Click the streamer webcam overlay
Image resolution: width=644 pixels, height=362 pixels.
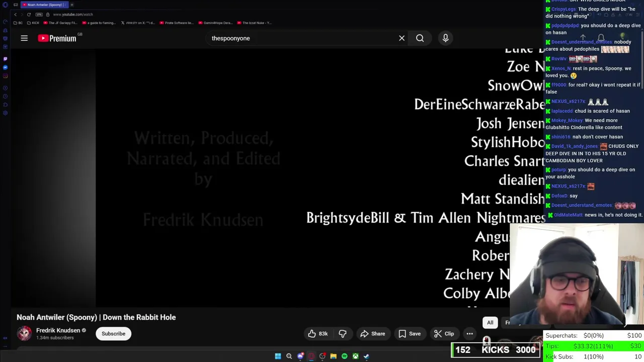coord(577,275)
